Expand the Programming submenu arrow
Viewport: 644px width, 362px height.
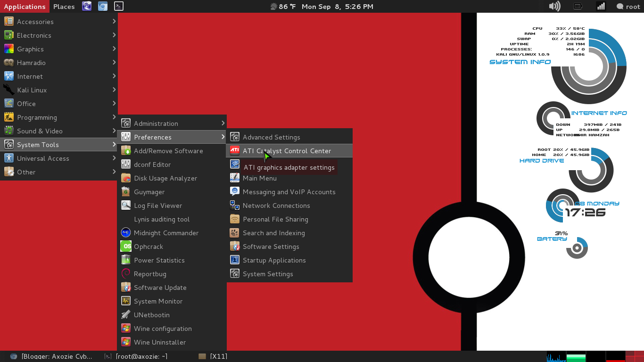114,117
